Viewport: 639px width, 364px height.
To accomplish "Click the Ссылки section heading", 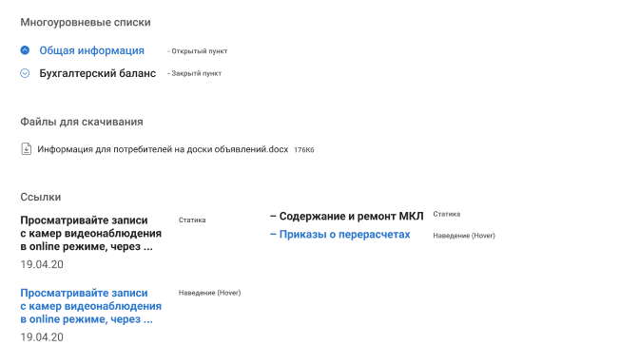I will tap(41, 197).
